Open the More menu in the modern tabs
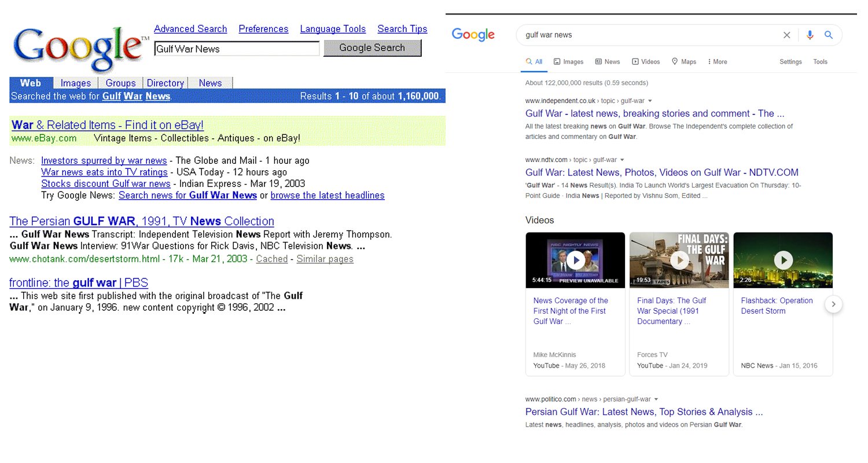The width and height of the screenshot is (868, 463). (716, 62)
